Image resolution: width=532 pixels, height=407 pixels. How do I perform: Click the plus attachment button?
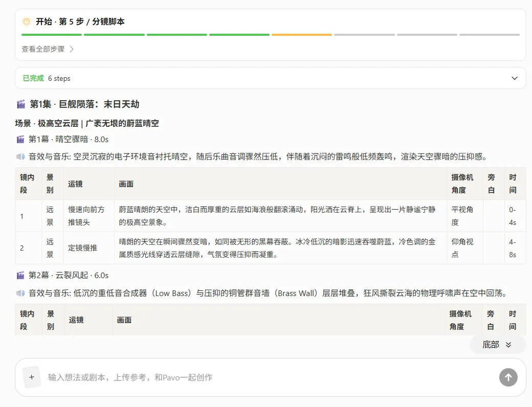click(32, 377)
